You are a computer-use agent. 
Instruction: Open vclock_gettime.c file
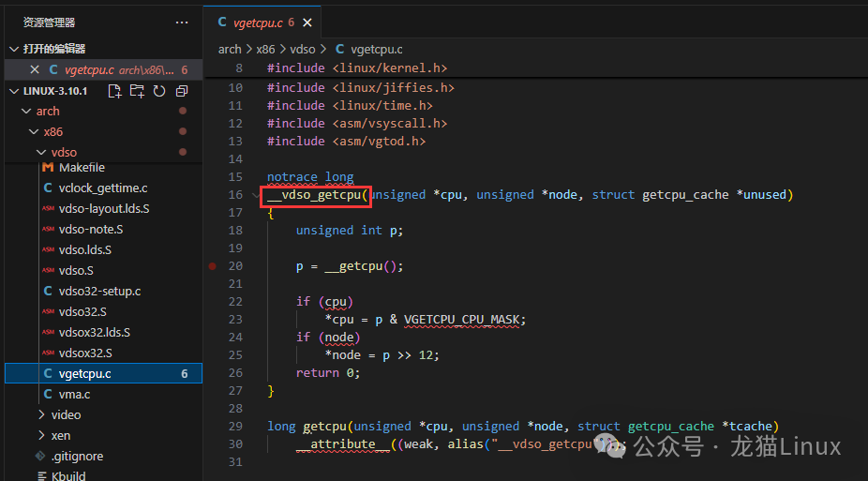[x=103, y=188]
